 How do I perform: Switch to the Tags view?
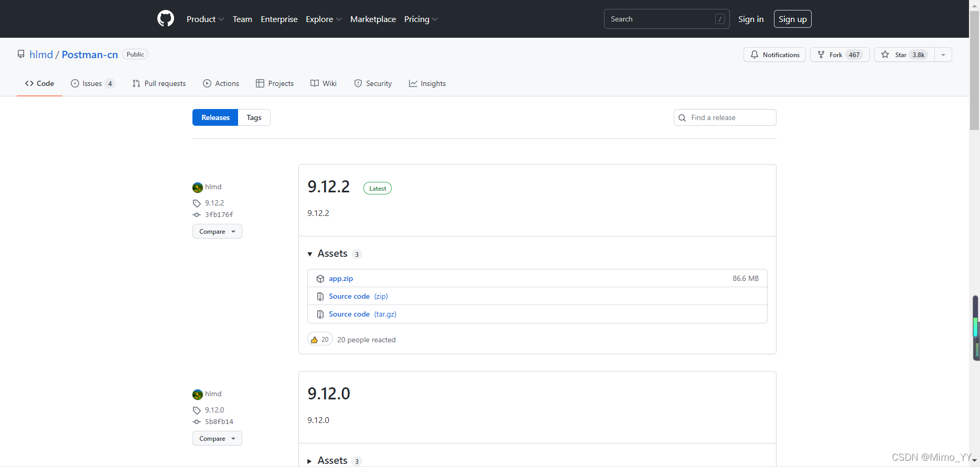pos(254,117)
